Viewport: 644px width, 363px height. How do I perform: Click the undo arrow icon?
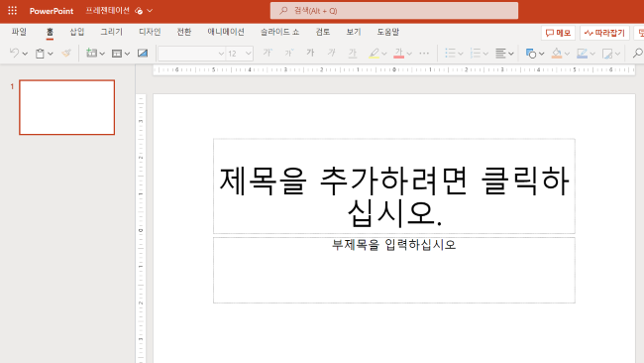(14, 53)
